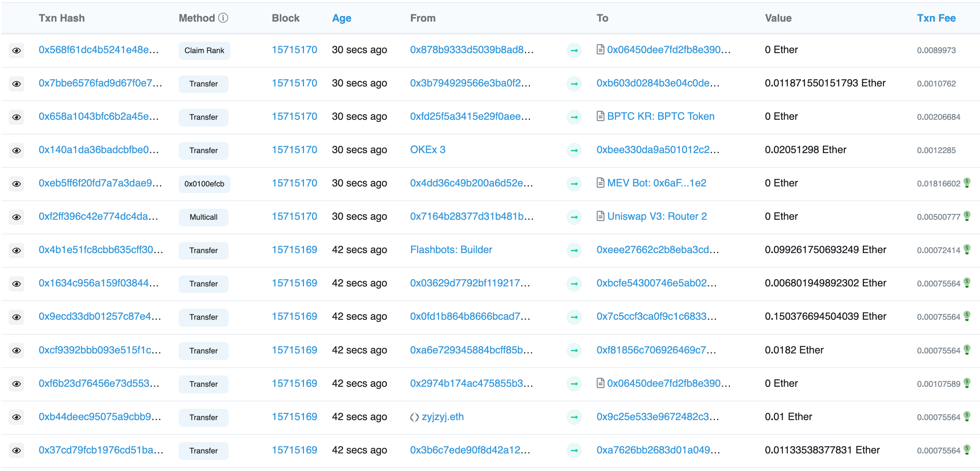Click green gas savings icon next to fee 0.00107589
980x471 pixels.
(x=967, y=383)
